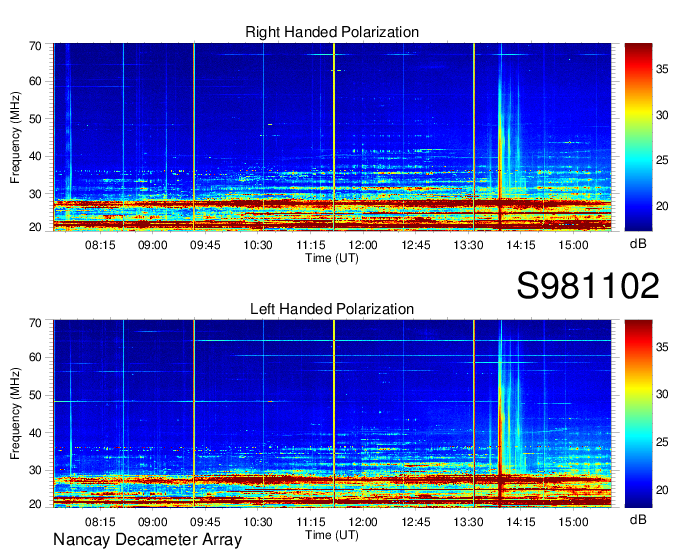
Task: Click the 20 dB value on Right Handed colorbar
Action: 662,206
